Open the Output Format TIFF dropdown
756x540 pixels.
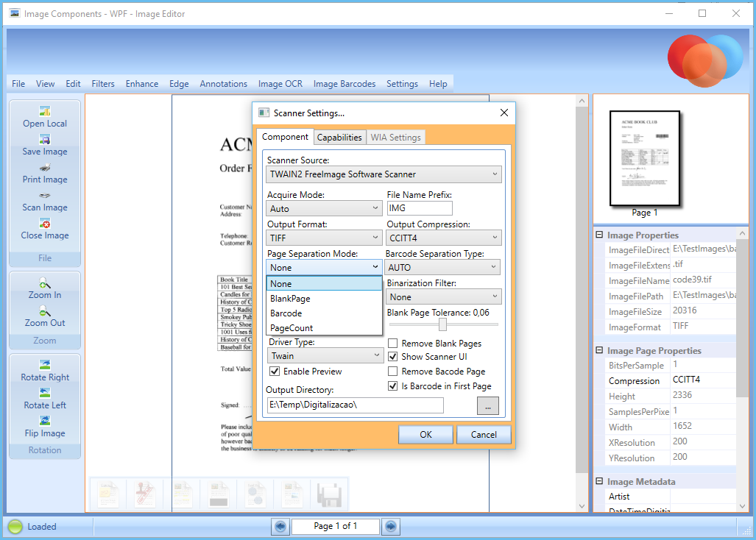coord(324,238)
